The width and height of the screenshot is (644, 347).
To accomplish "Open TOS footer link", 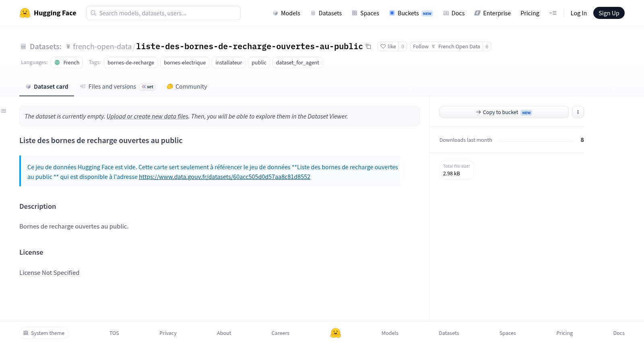I will (x=114, y=333).
